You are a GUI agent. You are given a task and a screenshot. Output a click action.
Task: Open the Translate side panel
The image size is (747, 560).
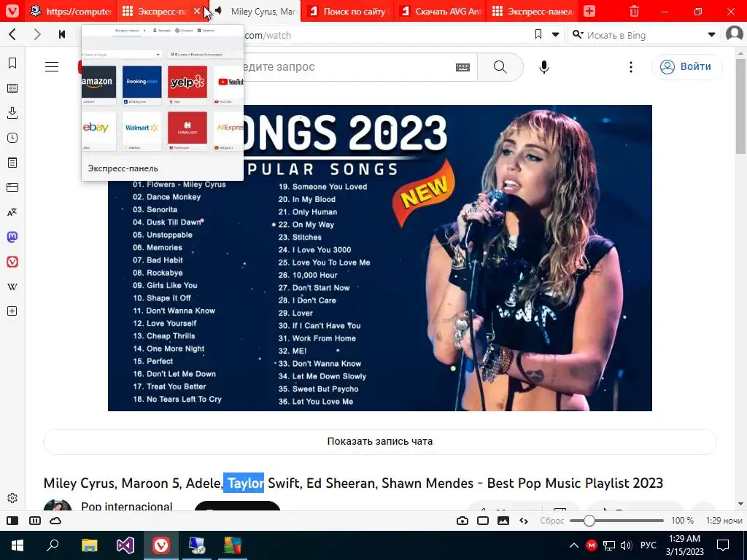12,212
